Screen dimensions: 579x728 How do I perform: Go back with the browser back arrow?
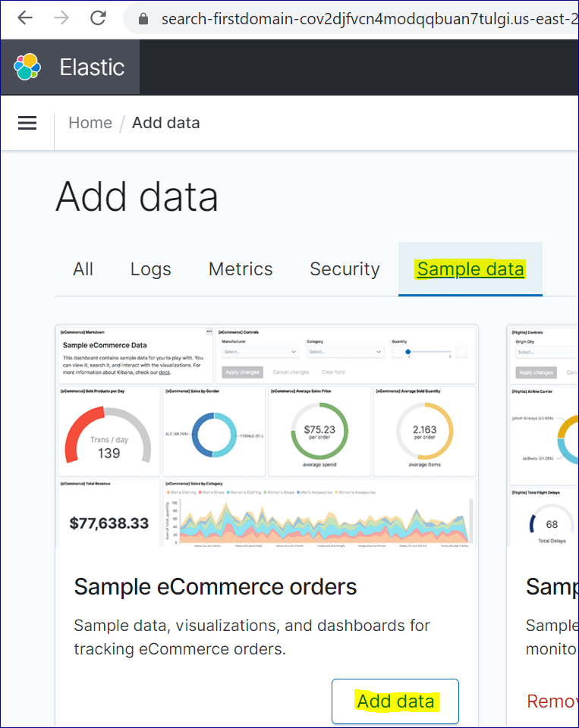25,18
